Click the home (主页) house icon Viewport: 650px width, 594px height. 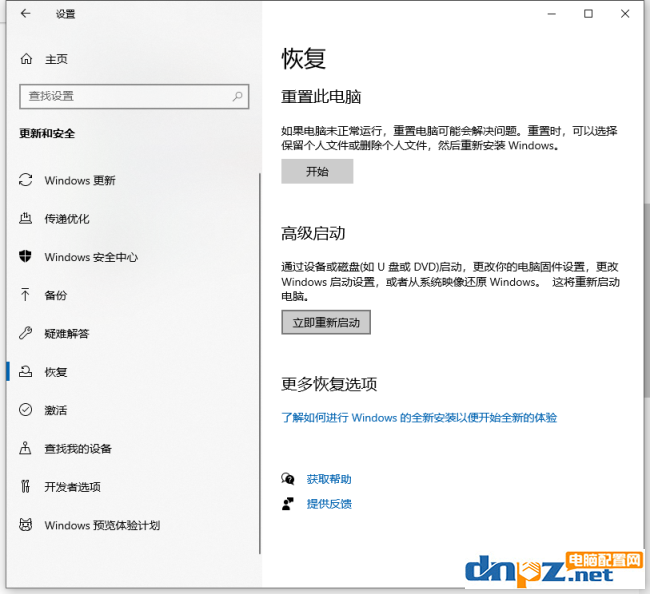[x=26, y=59]
